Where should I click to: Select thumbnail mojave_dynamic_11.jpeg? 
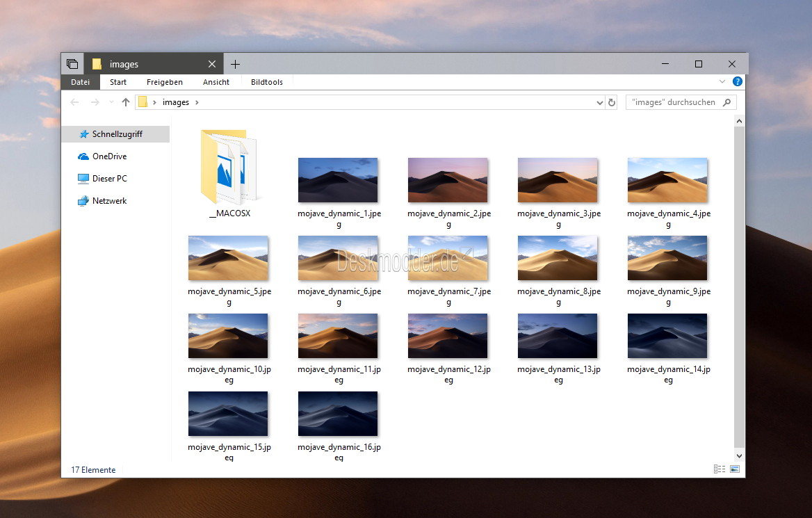click(x=338, y=336)
